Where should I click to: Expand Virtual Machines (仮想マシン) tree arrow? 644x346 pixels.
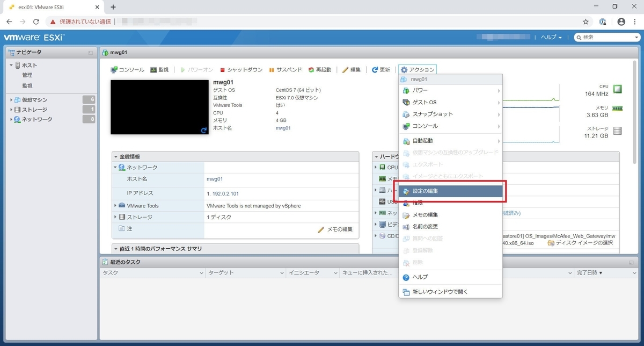(11, 100)
